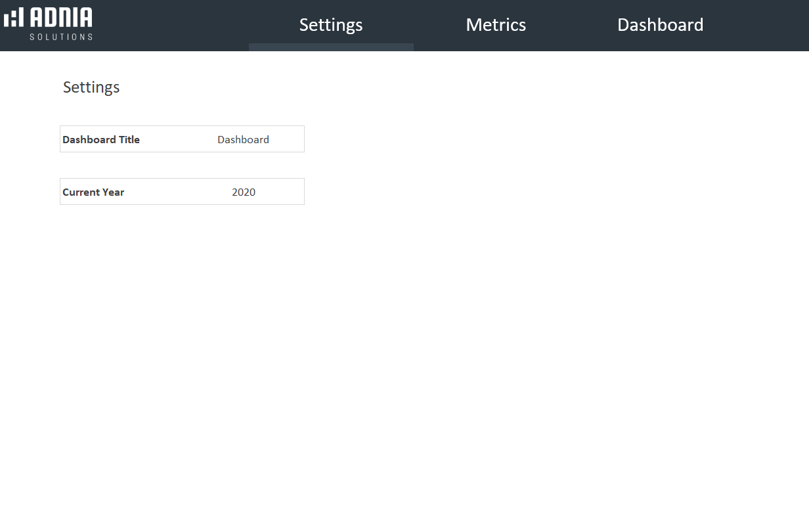Click the ADNIA bar-chart logo icon

pos(14,18)
